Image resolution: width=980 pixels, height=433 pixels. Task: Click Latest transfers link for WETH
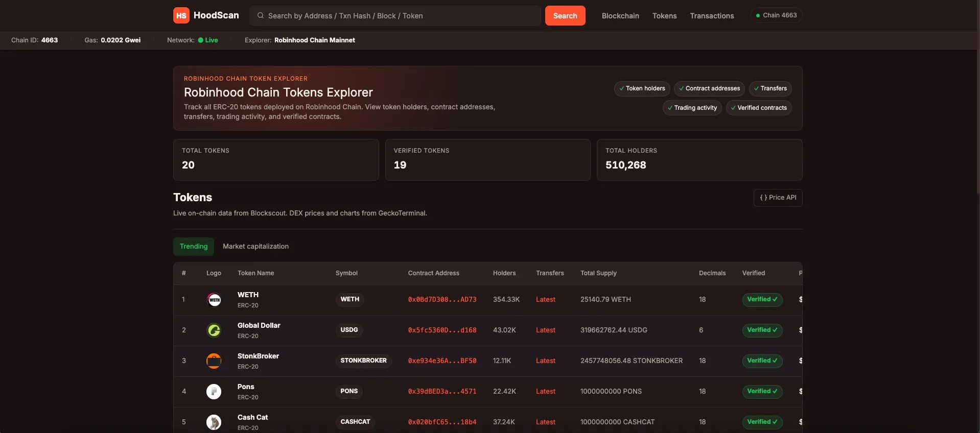click(x=545, y=300)
